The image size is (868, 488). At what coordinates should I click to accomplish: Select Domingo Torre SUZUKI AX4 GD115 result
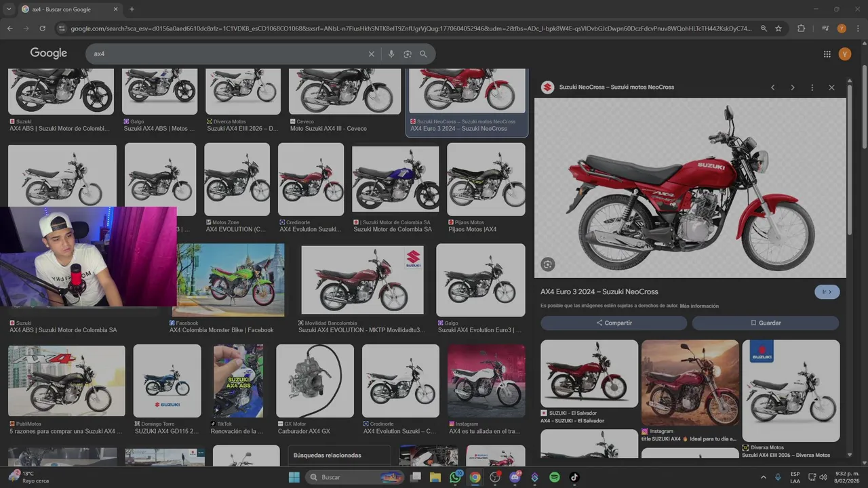click(x=167, y=390)
